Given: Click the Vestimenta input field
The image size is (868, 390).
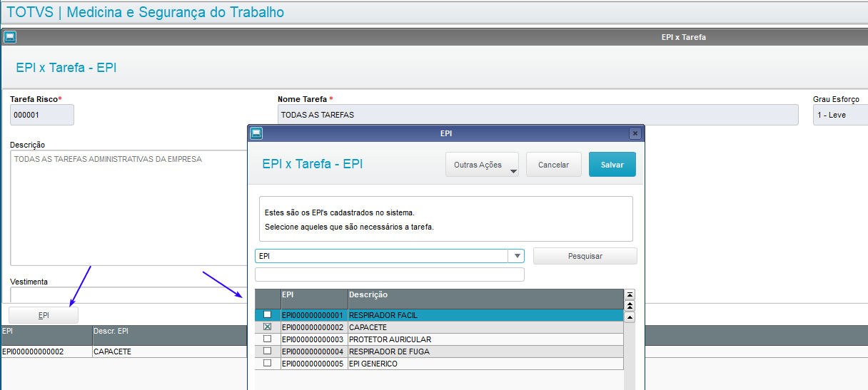Looking at the screenshot, I should pos(128,294).
